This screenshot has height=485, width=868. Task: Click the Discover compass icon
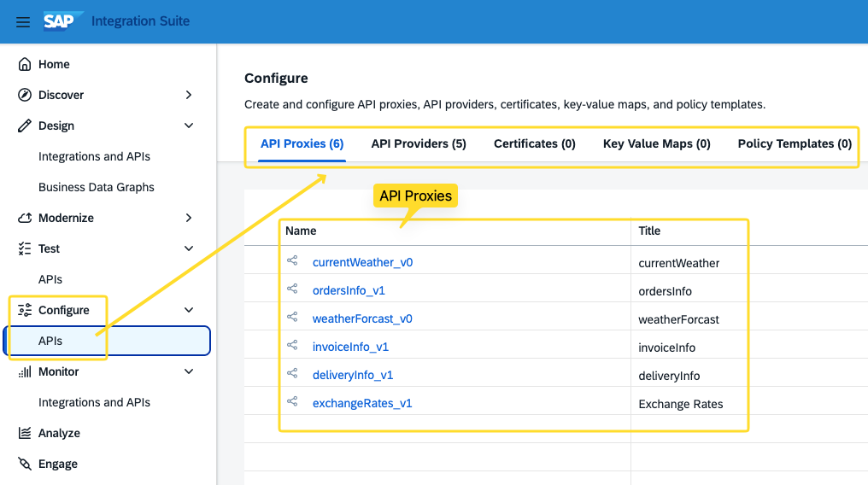[25, 95]
